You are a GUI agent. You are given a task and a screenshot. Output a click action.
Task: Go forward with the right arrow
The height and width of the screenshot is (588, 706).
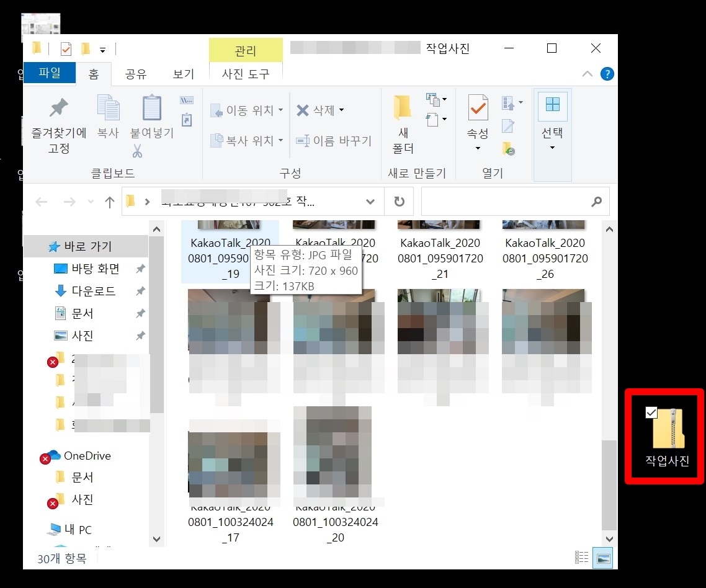(x=69, y=202)
